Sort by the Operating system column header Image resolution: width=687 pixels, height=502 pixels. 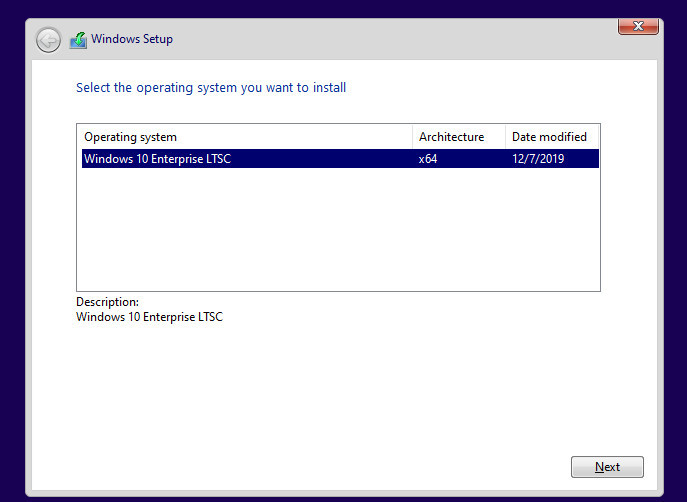[x=247, y=137]
